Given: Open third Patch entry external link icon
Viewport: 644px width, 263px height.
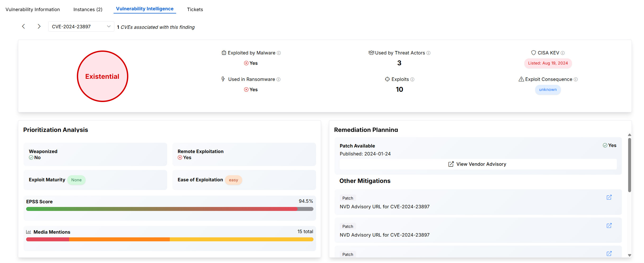Looking at the screenshot, I should coord(609,254).
